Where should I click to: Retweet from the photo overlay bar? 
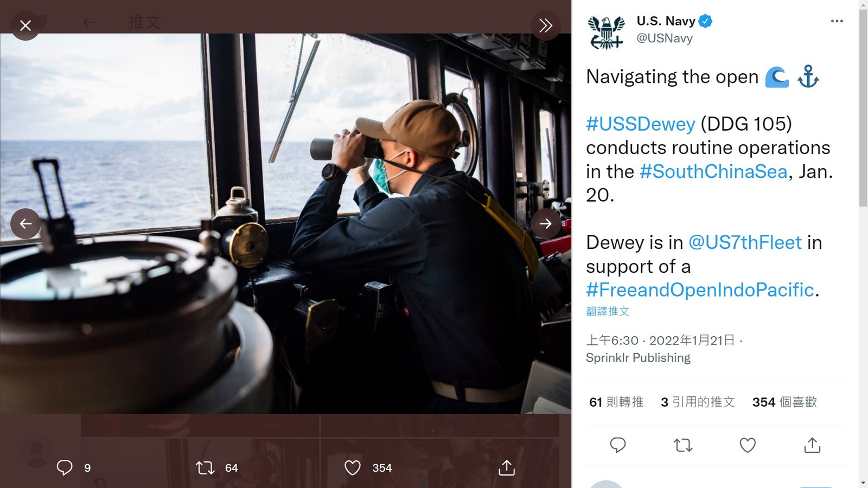(205, 467)
